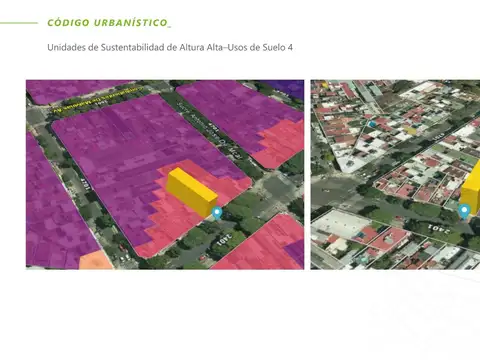Open the left zoning map image
The height and width of the screenshot is (360, 480).
(x=165, y=174)
